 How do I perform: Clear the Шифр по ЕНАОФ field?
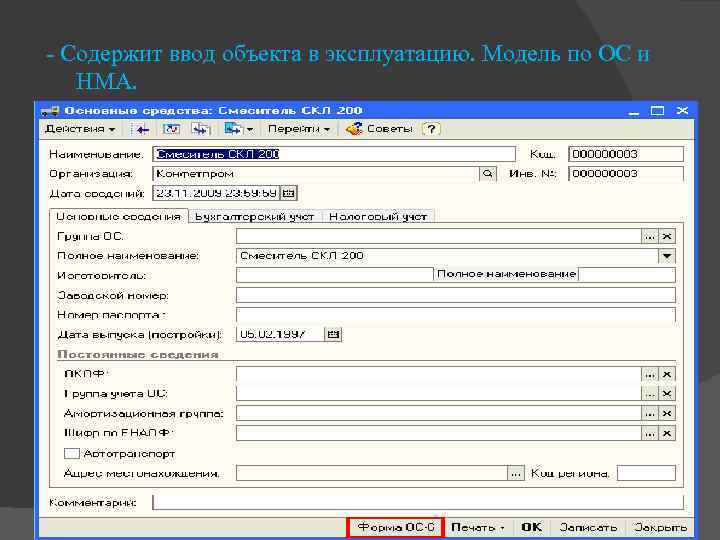667,433
